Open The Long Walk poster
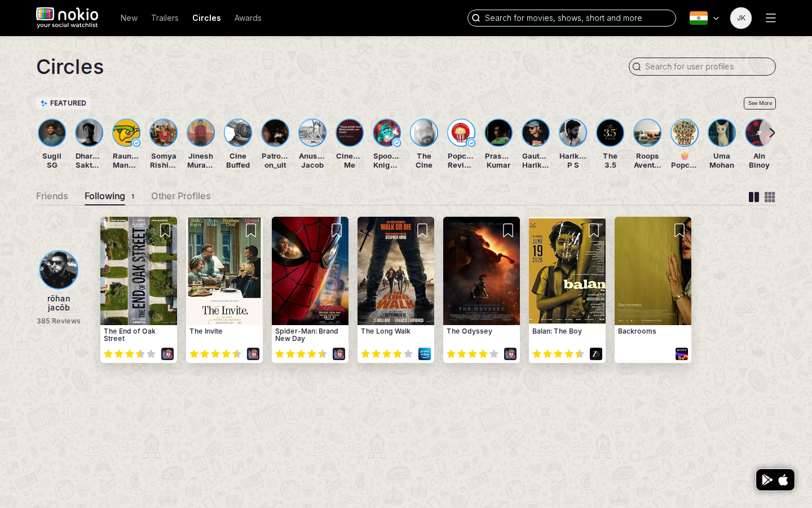The height and width of the screenshot is (508, 812). point(396,271)
